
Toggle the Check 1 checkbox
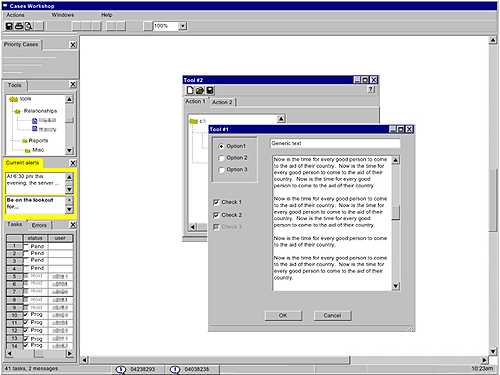(216, 202)
